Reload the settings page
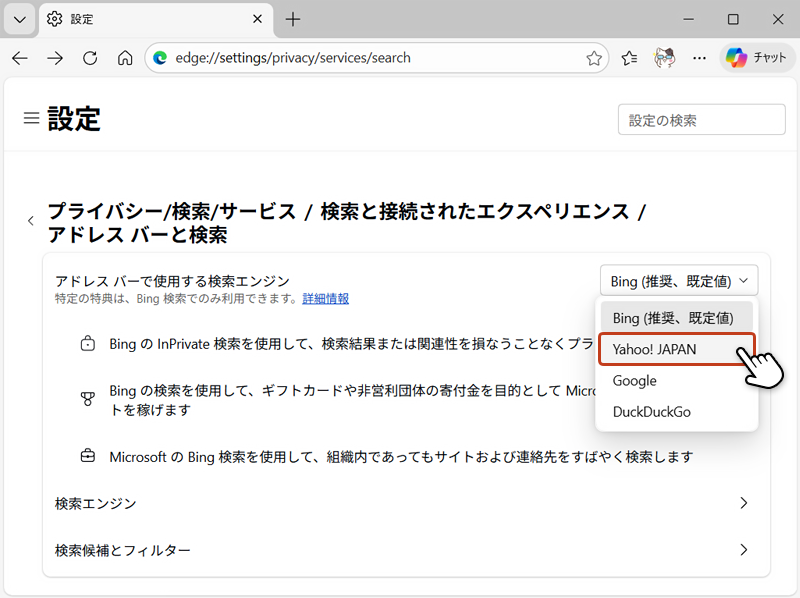Viewport: 800px width, 598px height. click(x=89, y=58)
